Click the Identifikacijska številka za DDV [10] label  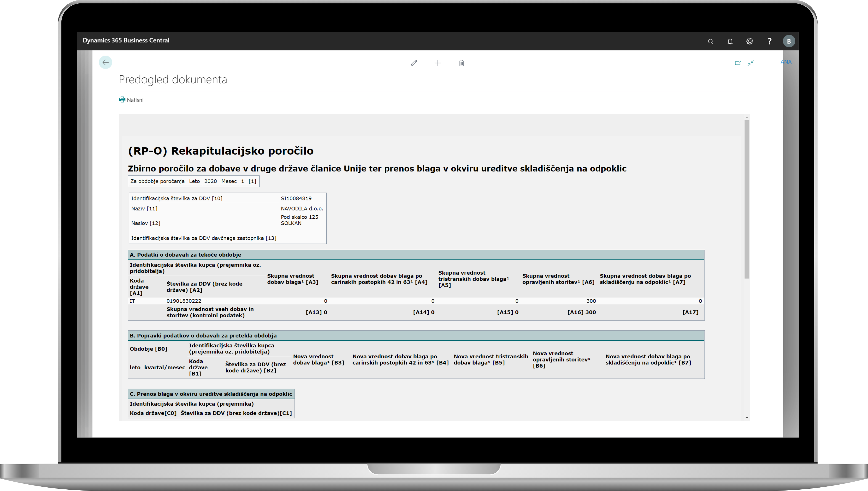(177, 198)
